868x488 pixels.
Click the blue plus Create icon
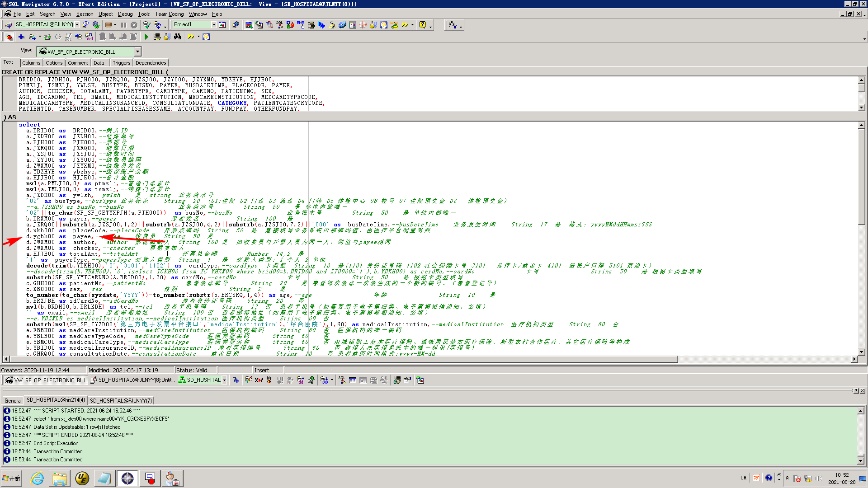21,37
